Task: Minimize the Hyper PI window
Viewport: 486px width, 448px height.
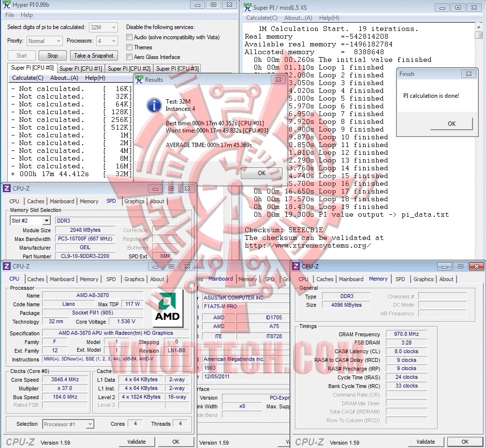Action: (197, 5)
